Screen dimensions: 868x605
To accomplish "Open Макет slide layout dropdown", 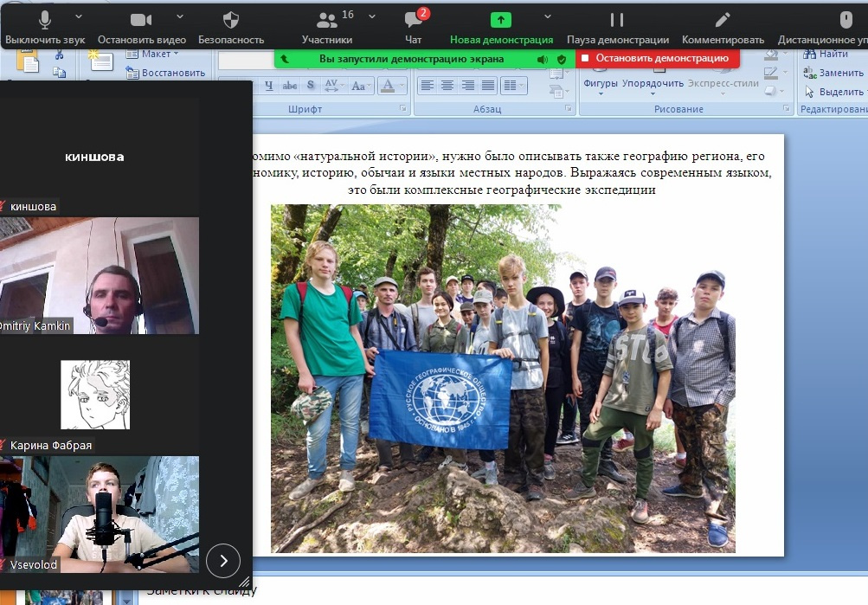I will click(155, 54).
